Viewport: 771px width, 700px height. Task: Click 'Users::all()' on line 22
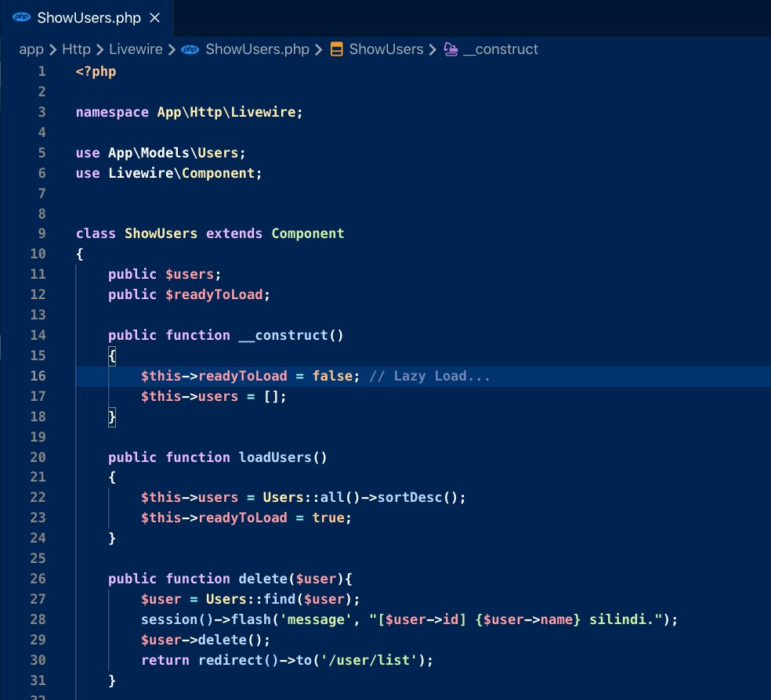(x=312, y=498)
